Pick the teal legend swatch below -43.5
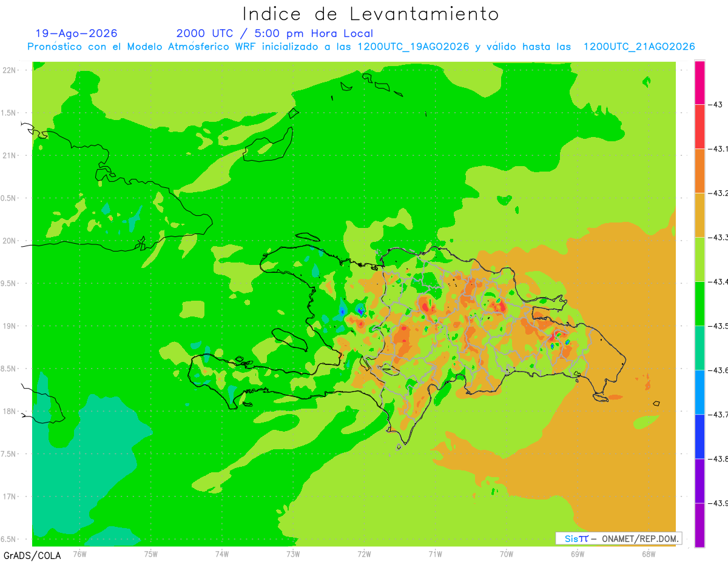The image size is (728, 562). (699, 348)
